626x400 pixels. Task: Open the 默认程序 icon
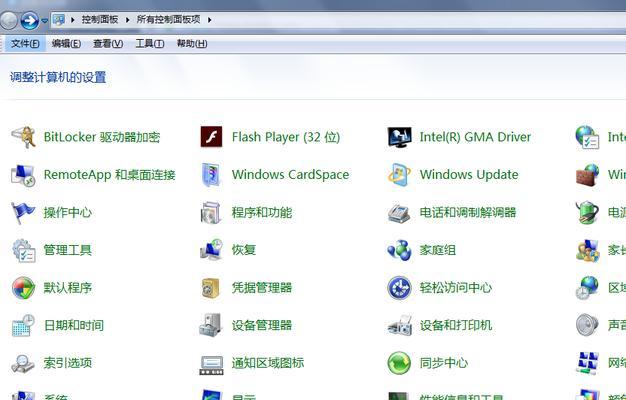[24, 288]
